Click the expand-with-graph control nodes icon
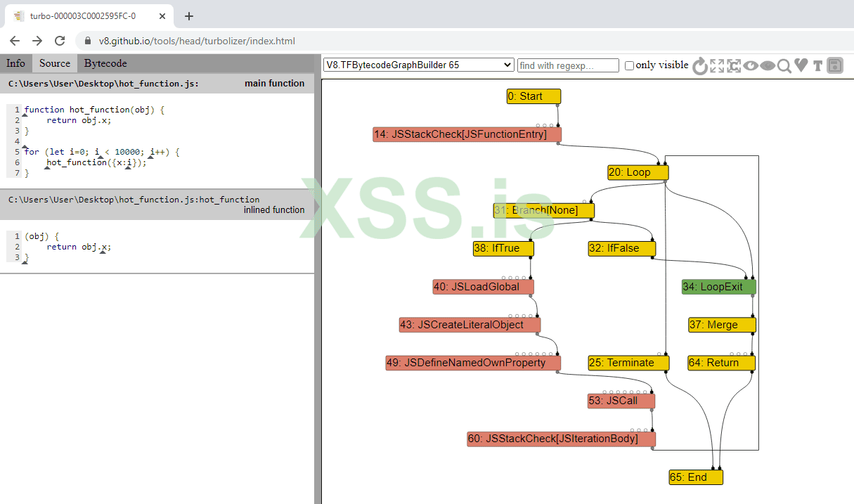 735,65
